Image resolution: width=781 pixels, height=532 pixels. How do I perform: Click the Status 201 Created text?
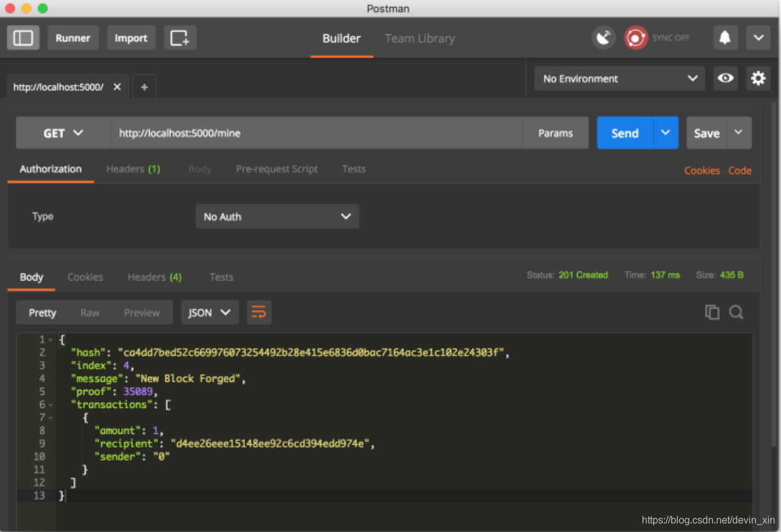[x=567, y=275]
